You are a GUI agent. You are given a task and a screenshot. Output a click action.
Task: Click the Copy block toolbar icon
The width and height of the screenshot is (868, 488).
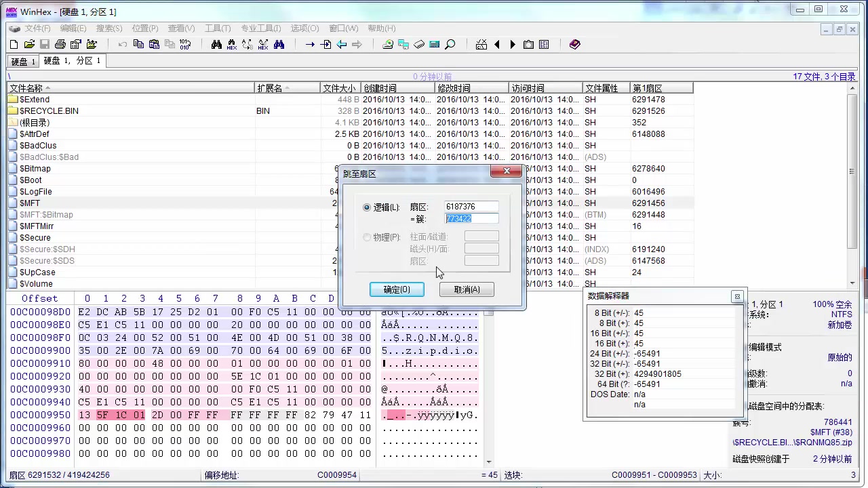point(138,45)
